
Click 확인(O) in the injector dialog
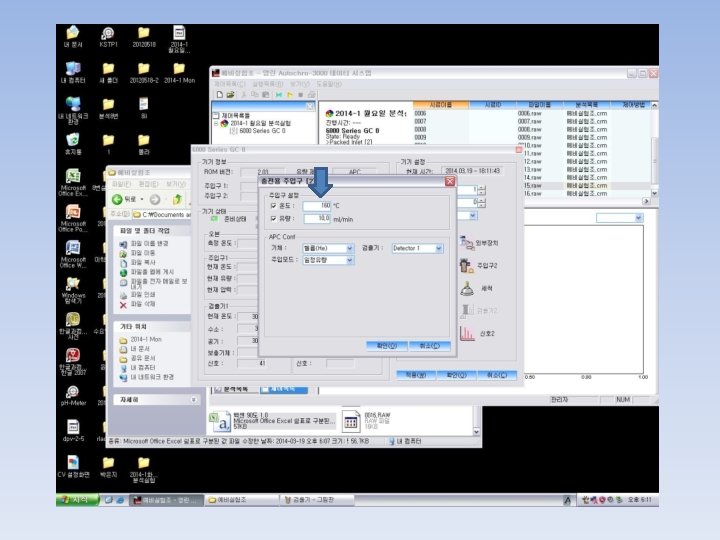(387, 346)
